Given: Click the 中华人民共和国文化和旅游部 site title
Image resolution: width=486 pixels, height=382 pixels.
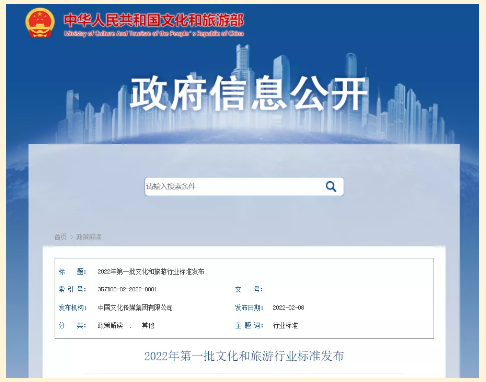Looking at the screenshot, I should (154, 20).
